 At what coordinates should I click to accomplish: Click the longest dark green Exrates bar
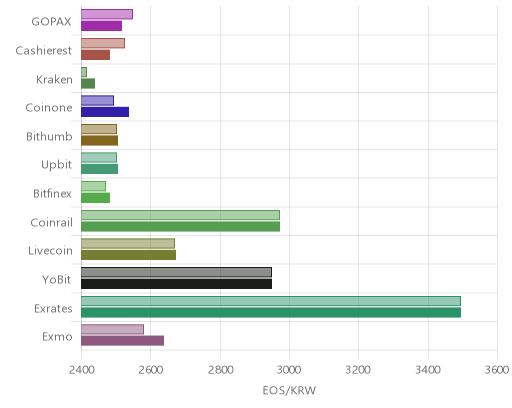point(271,313)
